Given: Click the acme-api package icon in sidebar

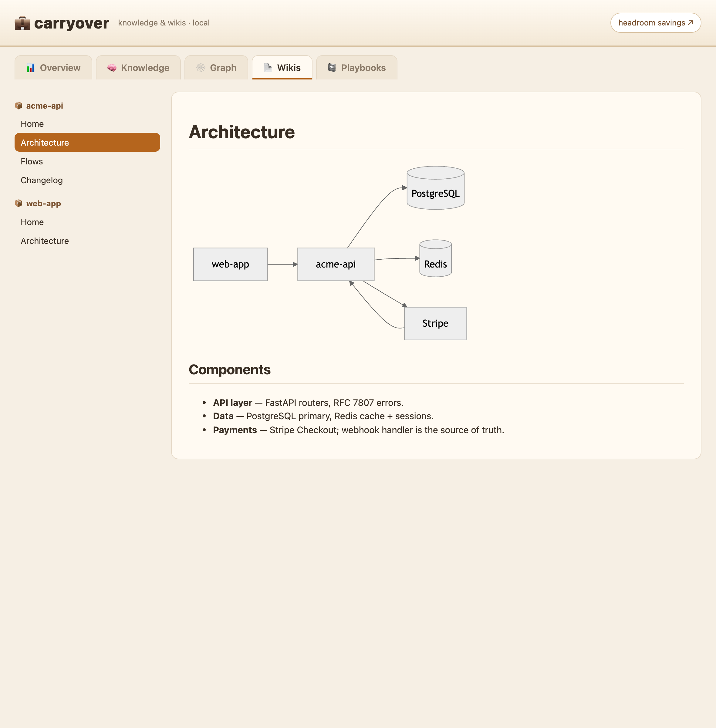Looking at the screenshot, I should pyautogui.click(x=19, y=106).
